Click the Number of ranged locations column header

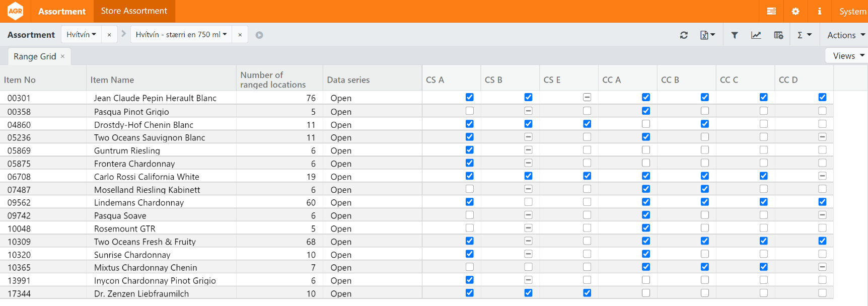[273, 80]
